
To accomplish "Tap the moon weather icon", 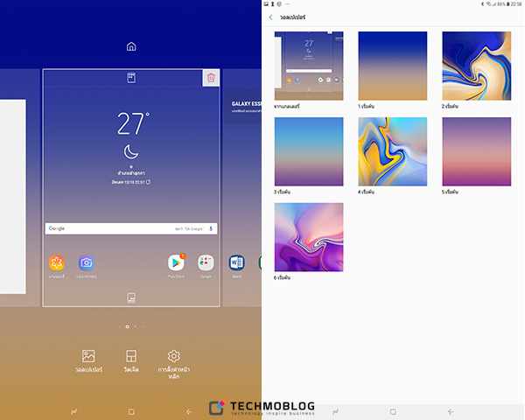I will [131, 152].
